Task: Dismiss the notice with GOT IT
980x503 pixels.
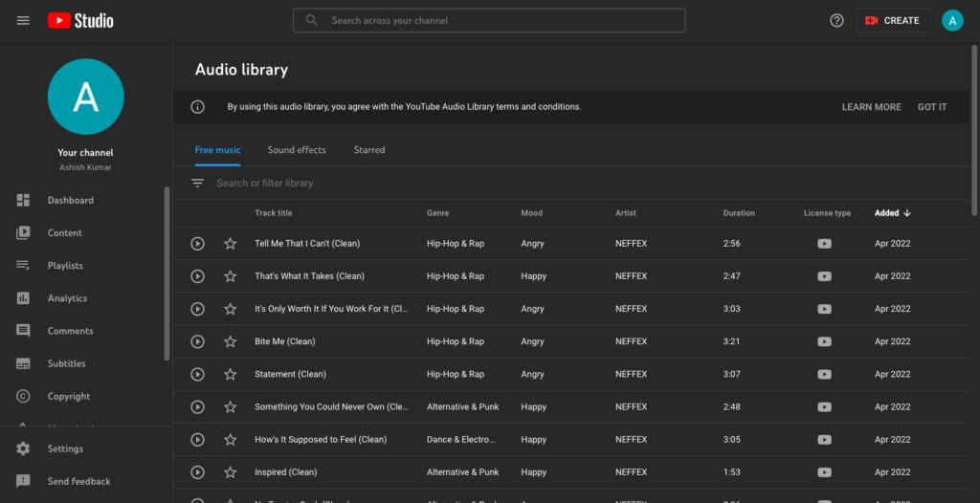Action: pyautogui.click(x=932, y=107)
